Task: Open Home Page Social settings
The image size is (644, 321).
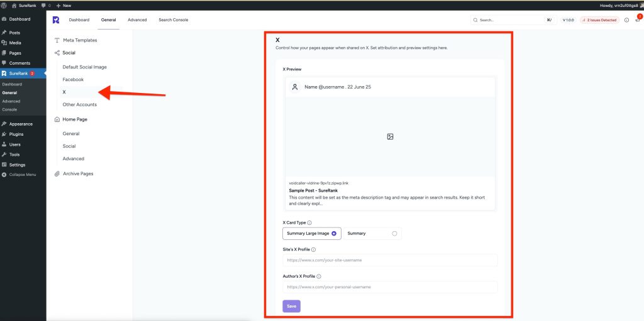Action: (x=69, y=146)
